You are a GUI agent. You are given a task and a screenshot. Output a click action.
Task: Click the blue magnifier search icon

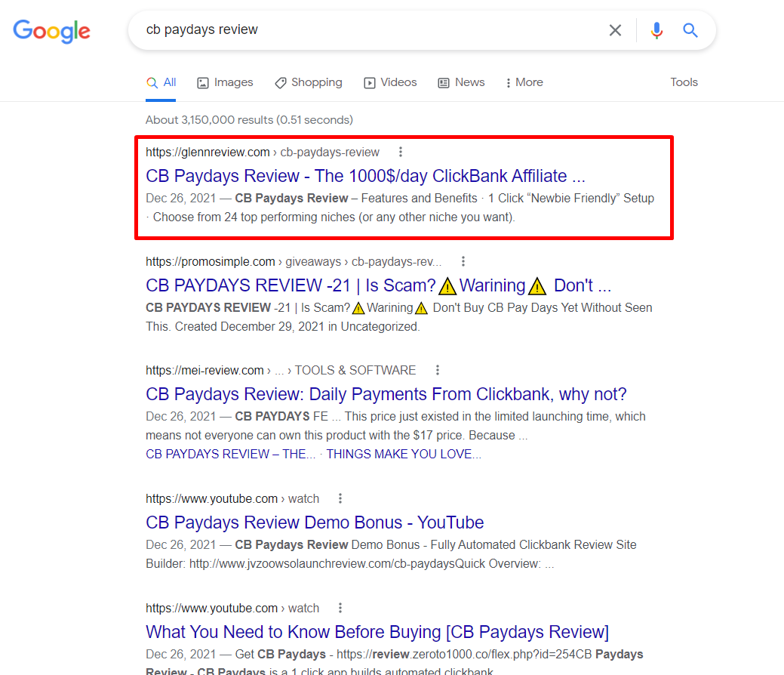tap(690, 30)
